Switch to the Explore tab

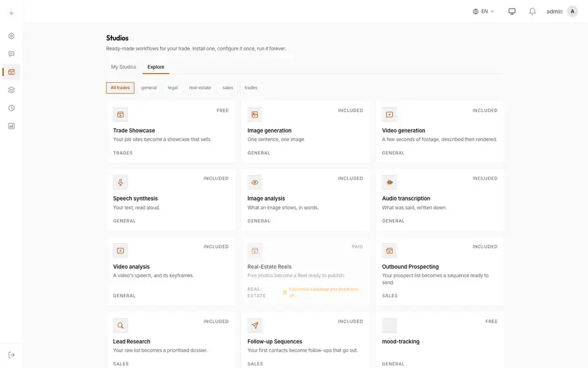[156, 67]
